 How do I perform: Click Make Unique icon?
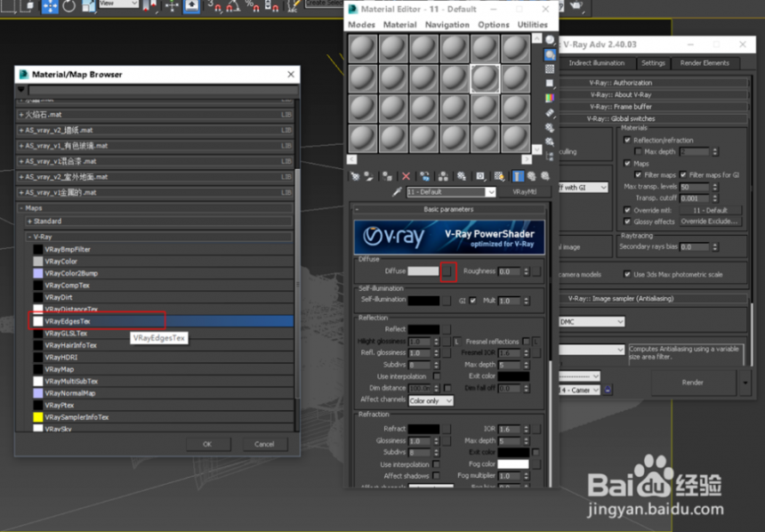(x=443, y=176)
